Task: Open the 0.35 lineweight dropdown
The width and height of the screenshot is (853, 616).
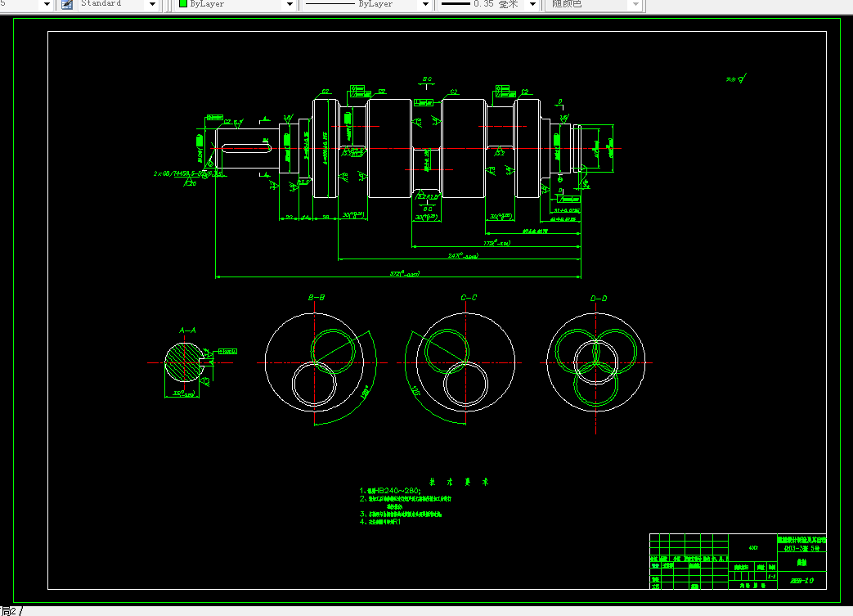Action: click(x=532, y=4)
